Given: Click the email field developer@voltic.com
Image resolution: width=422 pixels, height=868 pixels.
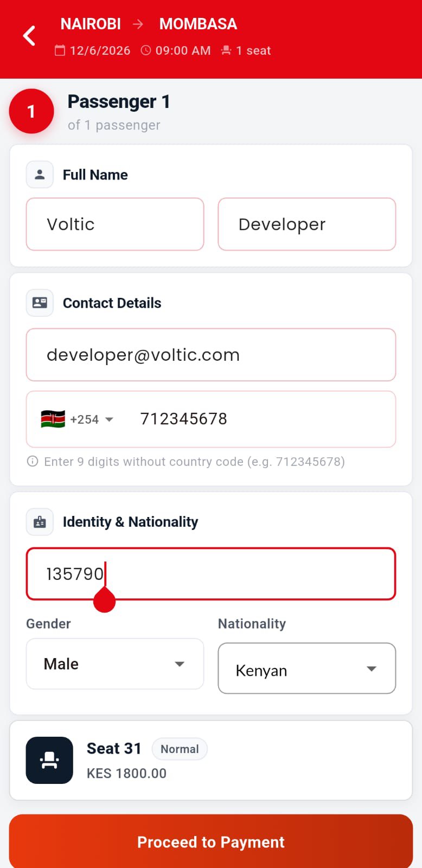Looking at the screenshot, I should coord(211,355).
